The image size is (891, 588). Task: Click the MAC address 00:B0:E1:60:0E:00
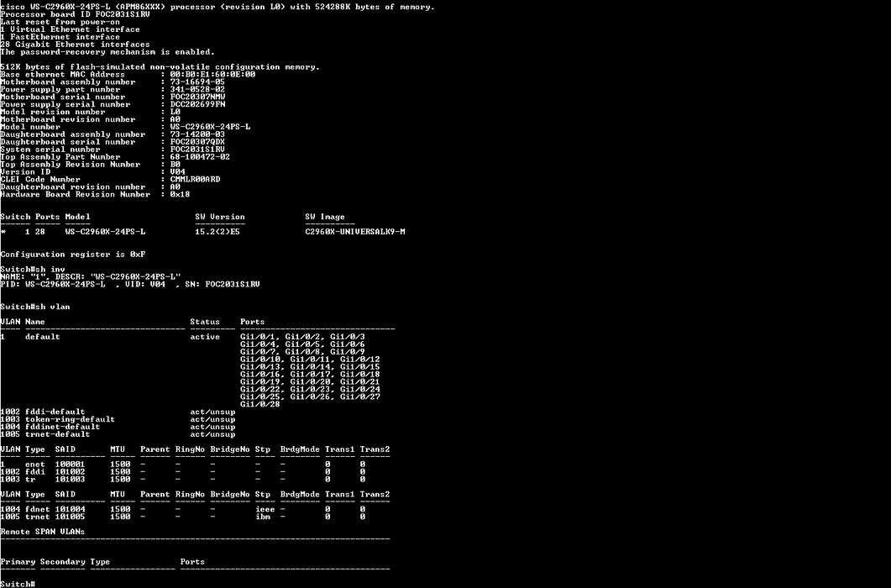tap(212, 75)
